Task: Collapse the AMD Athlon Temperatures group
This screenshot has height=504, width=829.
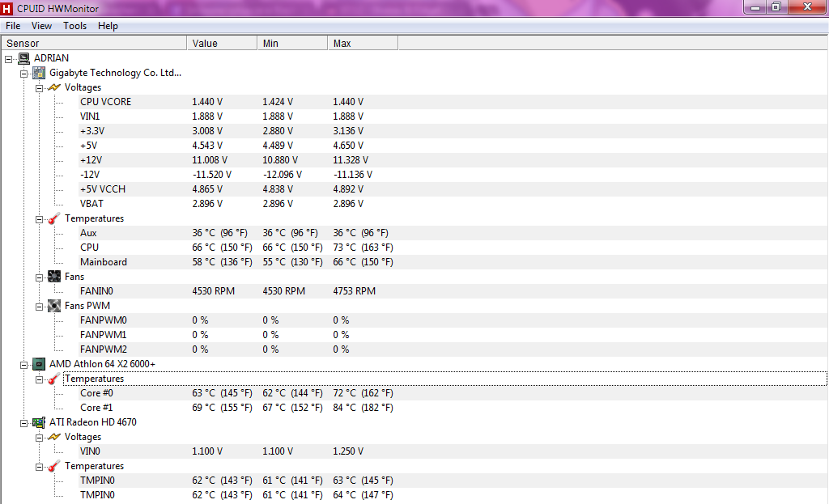Action: tap(39, 379)
